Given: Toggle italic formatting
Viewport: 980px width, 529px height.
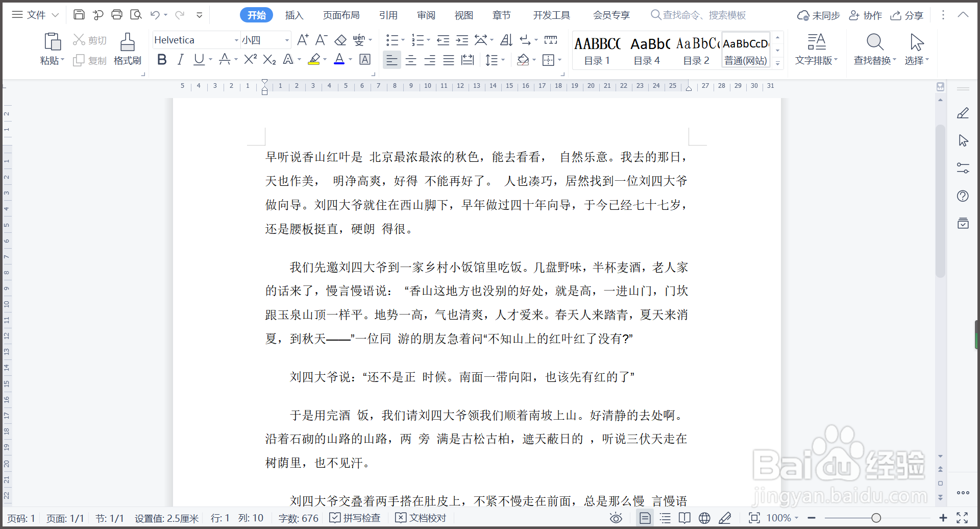Looking at the screenshot, I should [x=180, y=59].
